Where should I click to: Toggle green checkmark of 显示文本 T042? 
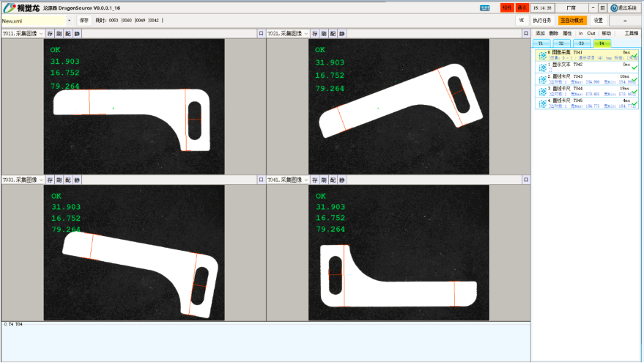click(634, 67)
